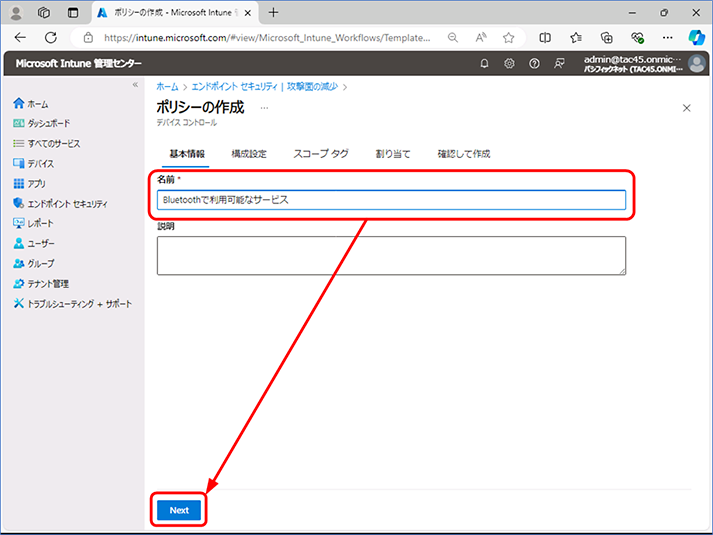Click エンドポイント セキュリティ | 攻撃面の減少 breadcrumb

(x=265, y=87)
